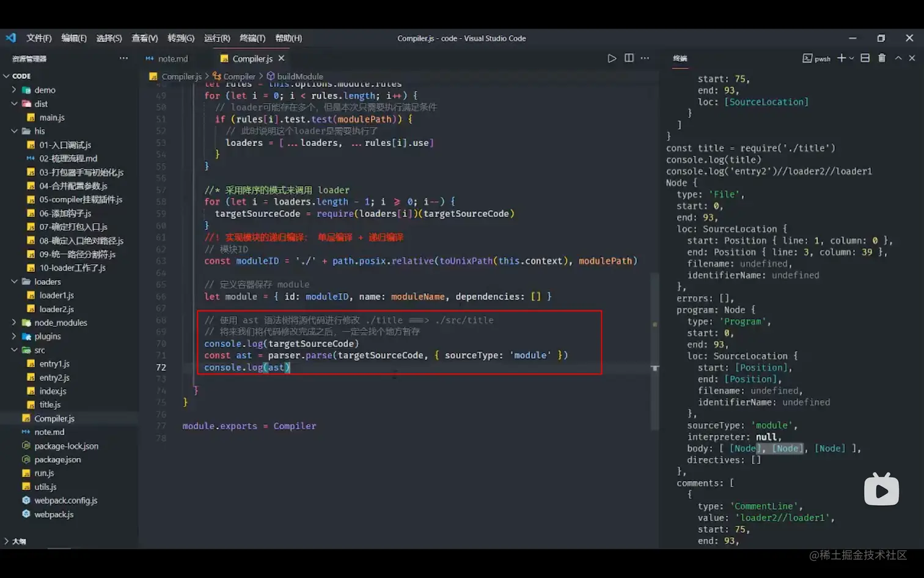Expand the 大纲 outline section
The image size is (924, 578).
click(7, 541)
